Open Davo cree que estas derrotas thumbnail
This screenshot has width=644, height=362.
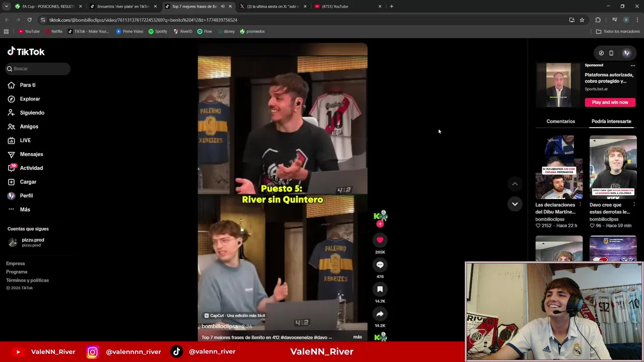point(613,167)
